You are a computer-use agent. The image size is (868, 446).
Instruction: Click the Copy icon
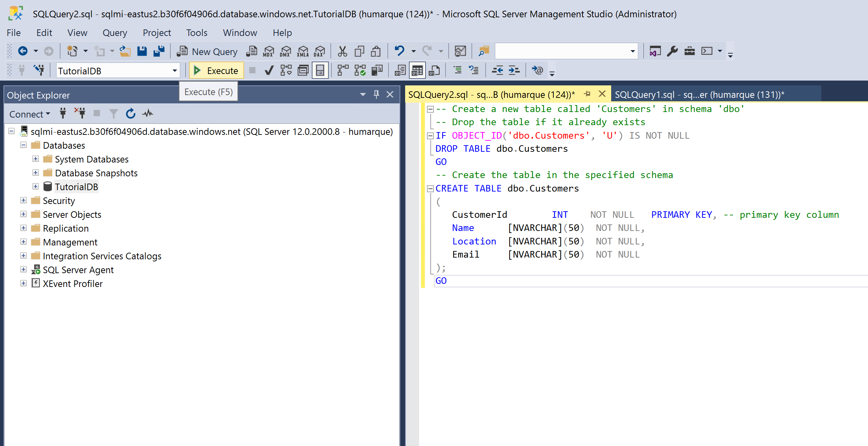tap(360, 51)
